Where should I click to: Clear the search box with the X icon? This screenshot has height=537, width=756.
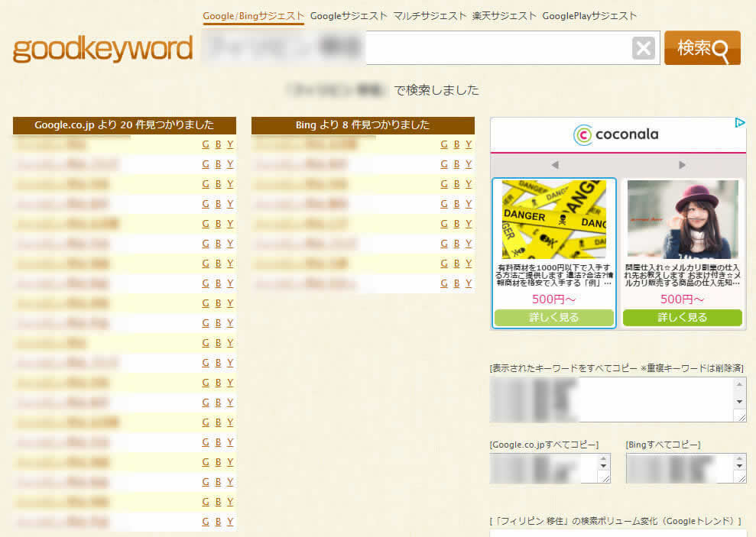(643, 48)
